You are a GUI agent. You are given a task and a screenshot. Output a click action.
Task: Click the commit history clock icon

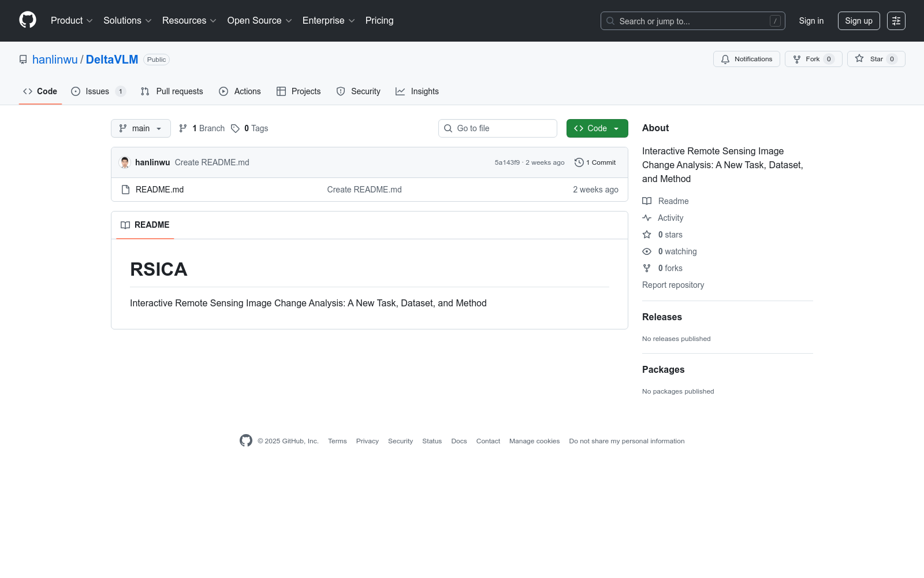click(x=579, y=162)
